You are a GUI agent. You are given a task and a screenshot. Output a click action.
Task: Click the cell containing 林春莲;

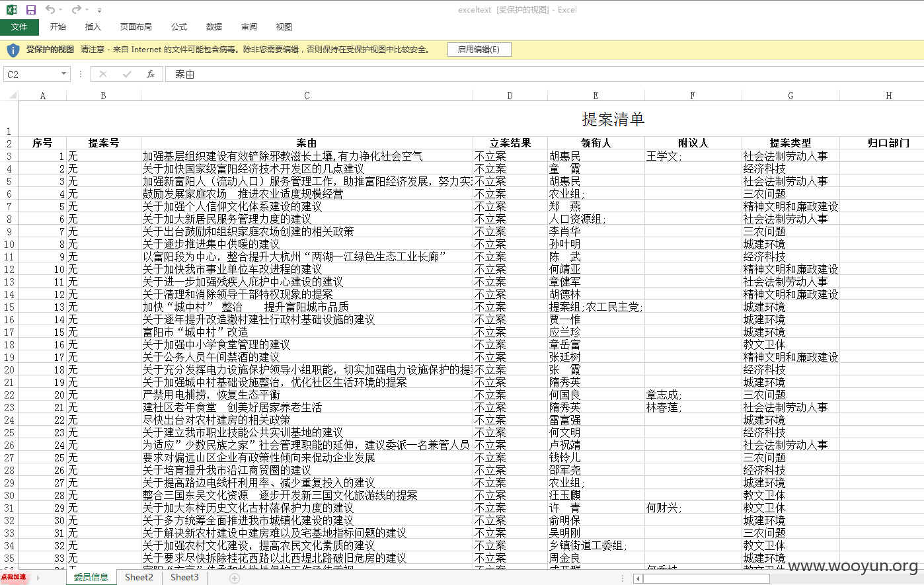693,407
